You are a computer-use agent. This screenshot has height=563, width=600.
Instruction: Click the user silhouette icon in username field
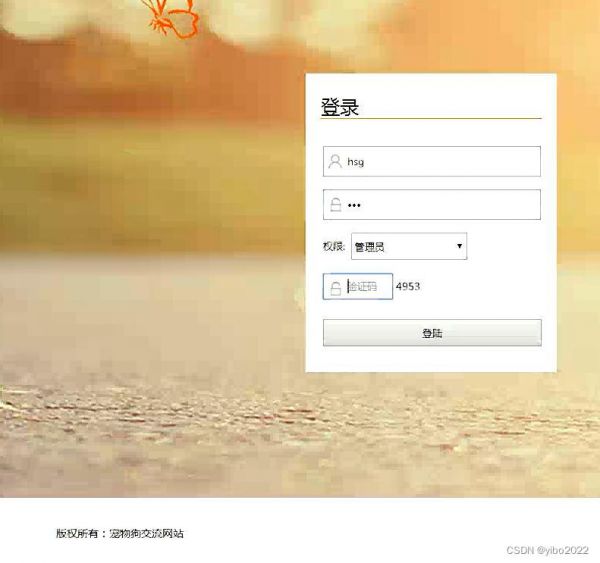(x=335, y=162)
